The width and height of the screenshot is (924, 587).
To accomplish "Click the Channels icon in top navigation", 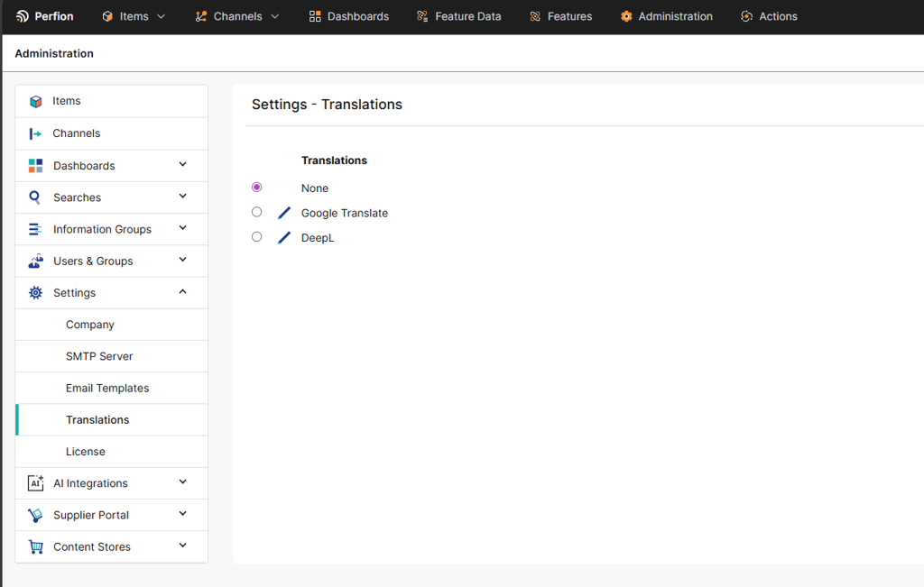I will (201, 16).
